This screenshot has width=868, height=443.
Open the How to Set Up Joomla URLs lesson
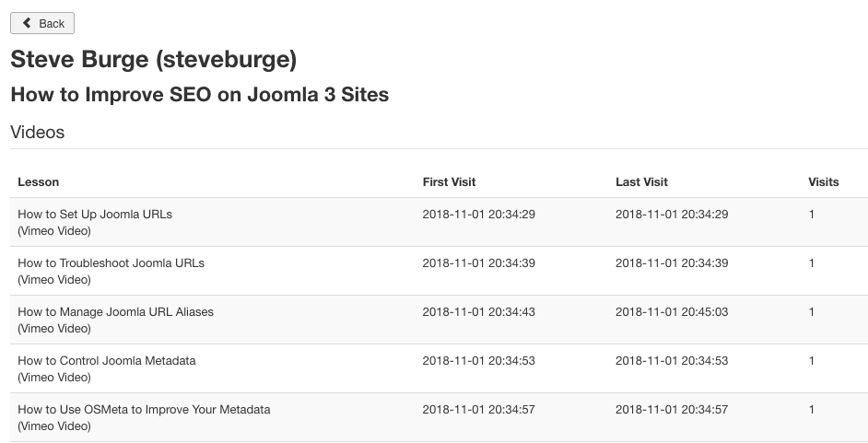pos(95,215)
